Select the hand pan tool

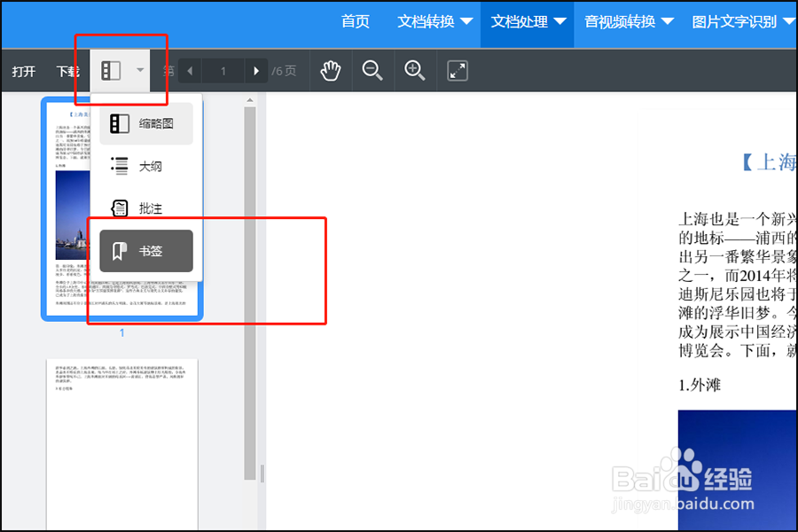(331, 71)
